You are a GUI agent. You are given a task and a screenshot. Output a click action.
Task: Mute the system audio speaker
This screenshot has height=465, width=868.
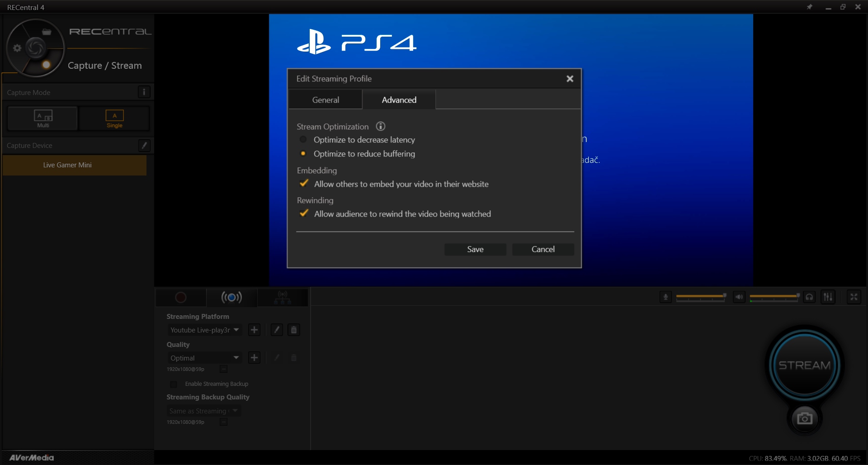coord(739,297)
